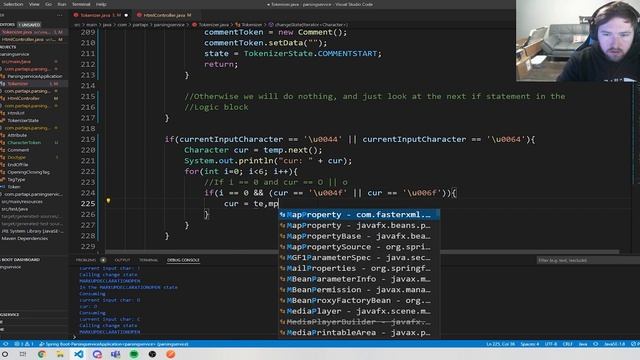The width and height of the screenshot is (640, 360).
Task: Change indentation via Spaces: 4 status item
Action: pos(529,344)
